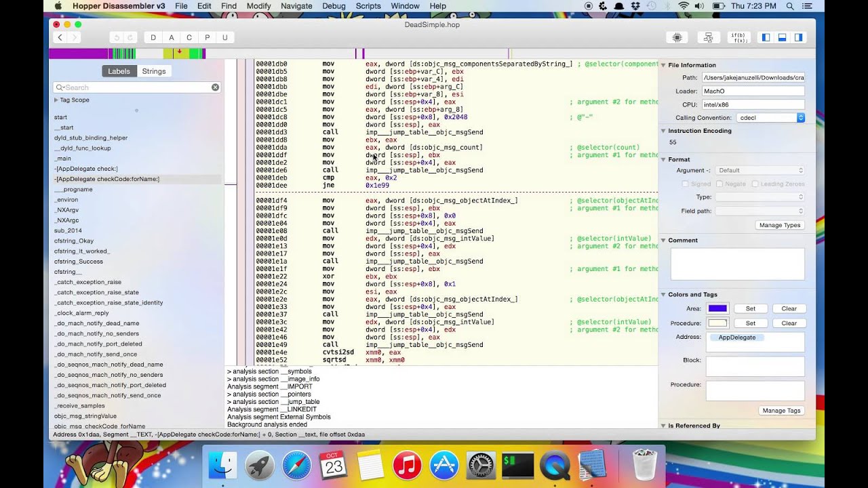This screenshot has height=488, width=868.
Task: Open the Navigate menu
Action: tap(296, 5)
